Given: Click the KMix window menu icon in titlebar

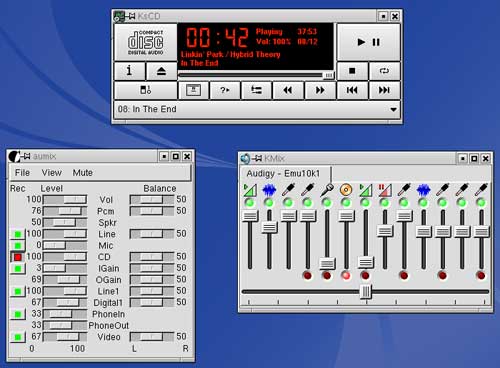Looking at the screenshot, I should coord(245,159).
